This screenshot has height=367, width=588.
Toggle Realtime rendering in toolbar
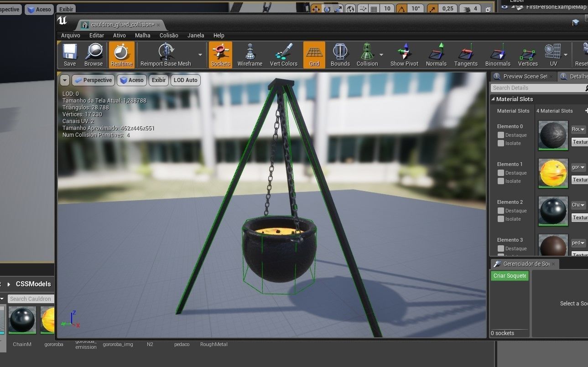point(122,55)
